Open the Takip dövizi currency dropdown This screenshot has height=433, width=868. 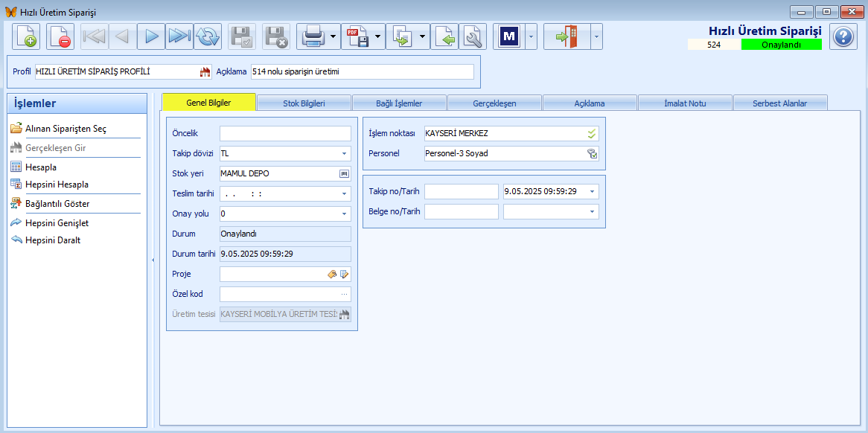tap(345, 154)
